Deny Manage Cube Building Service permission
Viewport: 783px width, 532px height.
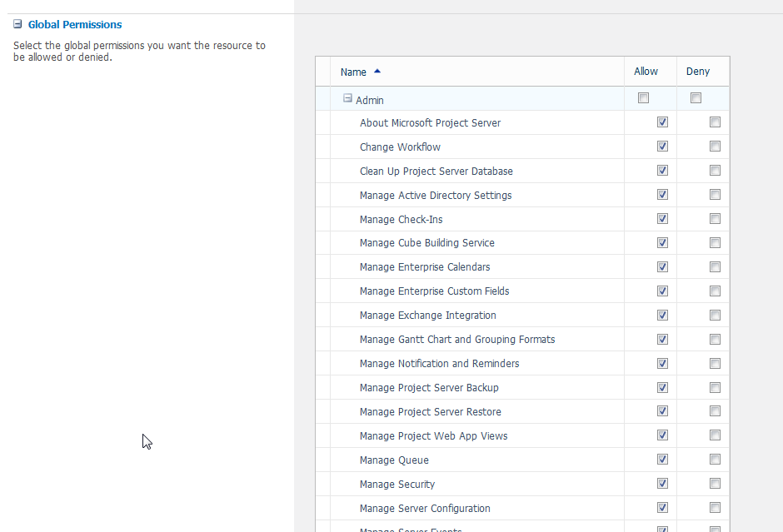point(715,243)
